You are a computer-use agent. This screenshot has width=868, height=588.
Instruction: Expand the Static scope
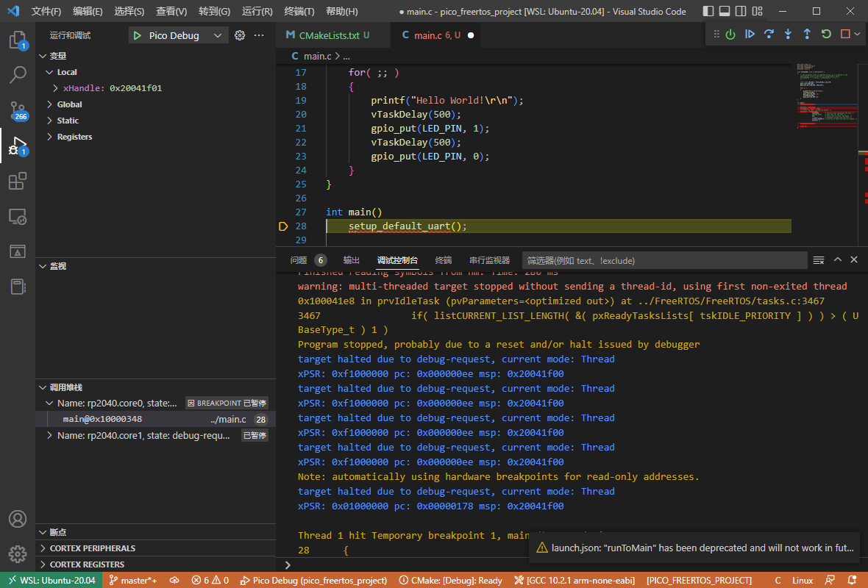click(x=49, y=121)
